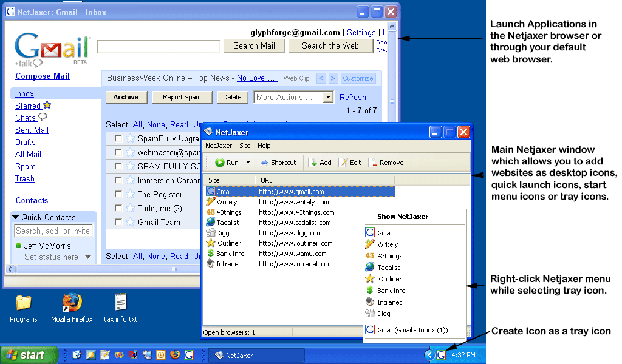The width and height of the screenshot is (622, 364).
Task: Click the Report Spam button
Action: (x=182, y=97)
